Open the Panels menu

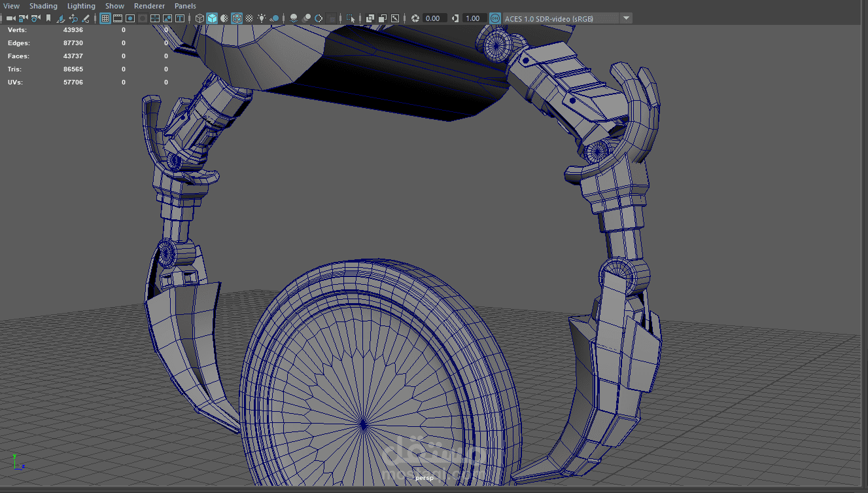click(185, 6)
